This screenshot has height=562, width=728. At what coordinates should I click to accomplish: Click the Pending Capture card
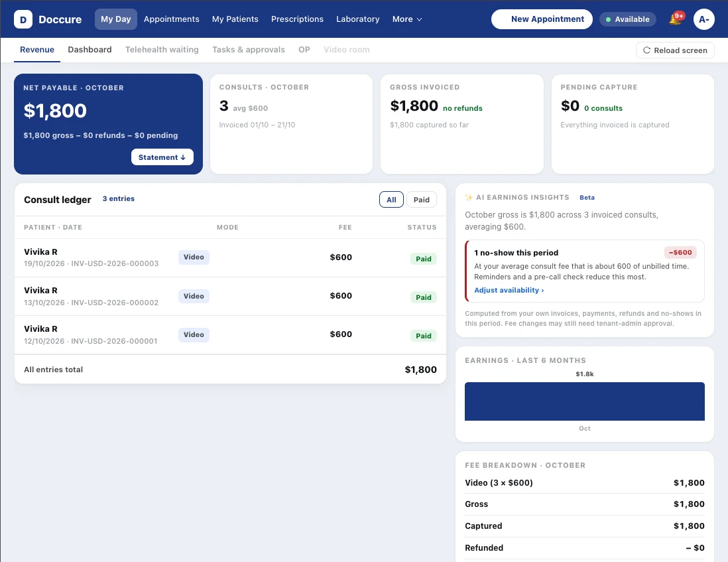click(x=633, y=124)
